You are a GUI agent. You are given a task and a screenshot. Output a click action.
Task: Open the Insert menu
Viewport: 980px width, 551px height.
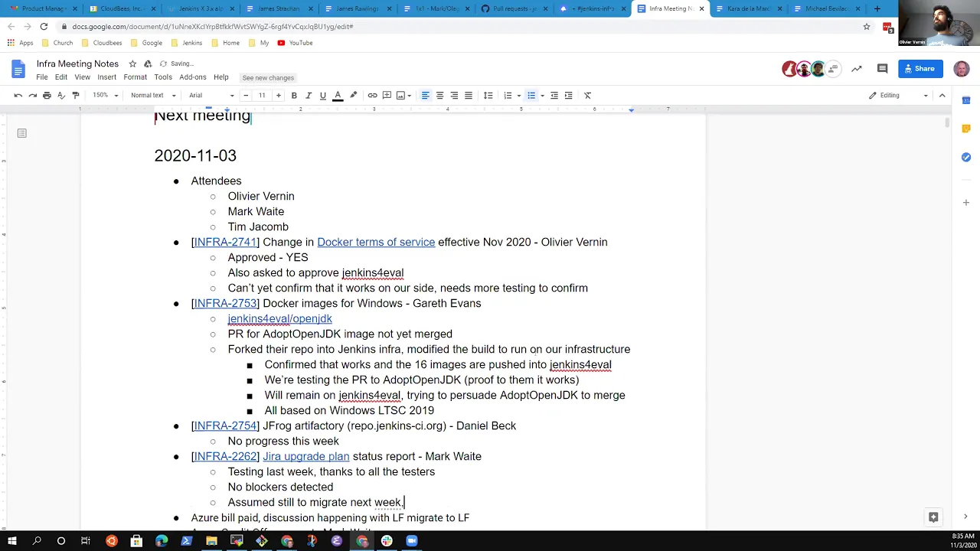pyautogui.click(x=106, y=77)
